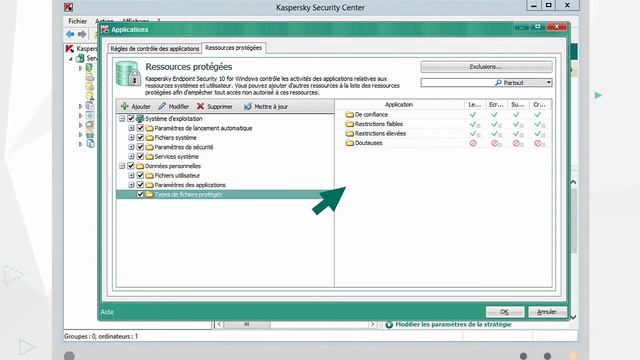Cancel with the Annuler button
This screenshot has height=360, width=640.
pyautogui.click(x=547, y=312)
